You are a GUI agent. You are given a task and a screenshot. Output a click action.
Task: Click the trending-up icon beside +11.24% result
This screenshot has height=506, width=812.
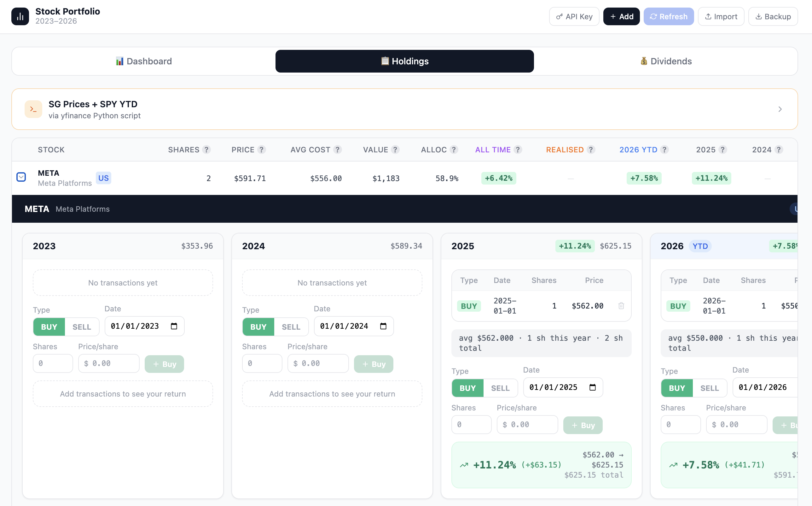(464, 465)
